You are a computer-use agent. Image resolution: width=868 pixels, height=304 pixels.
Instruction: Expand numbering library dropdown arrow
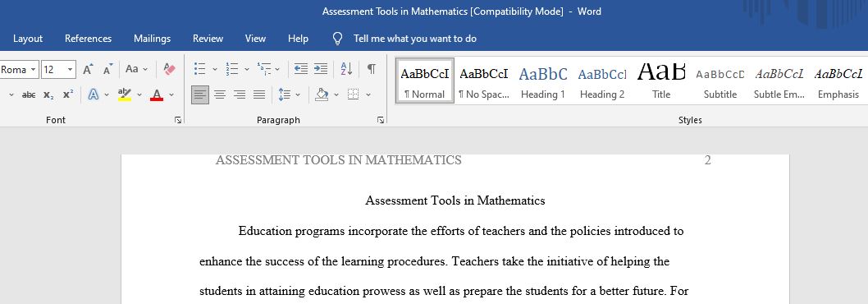[246, 70]
